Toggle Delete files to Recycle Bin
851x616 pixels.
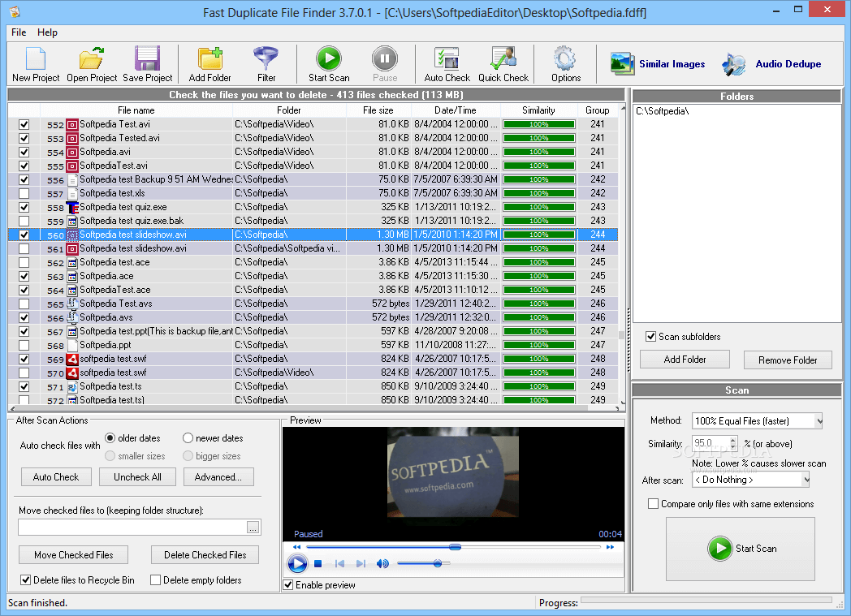25,580
